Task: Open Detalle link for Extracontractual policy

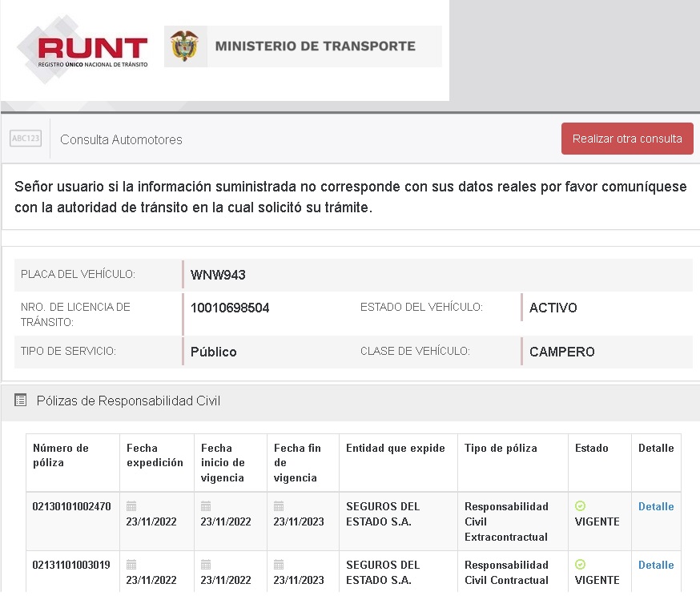Action: [x=655, y=506]
